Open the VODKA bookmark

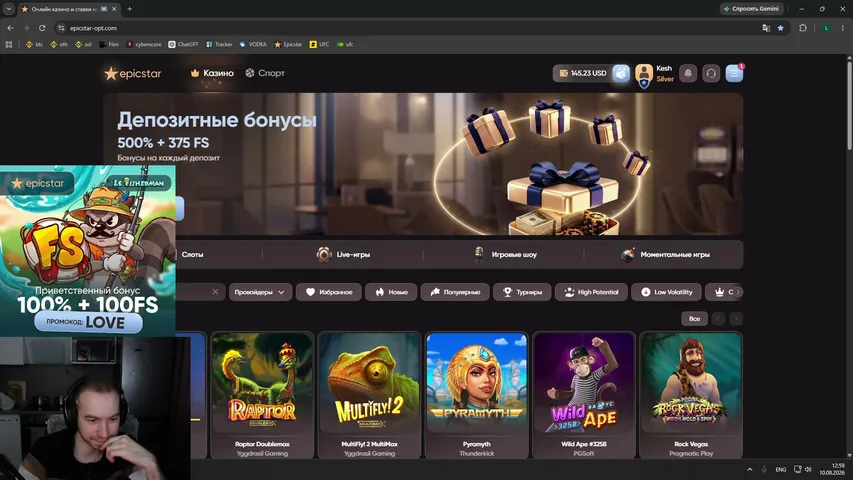click(253, 44)
